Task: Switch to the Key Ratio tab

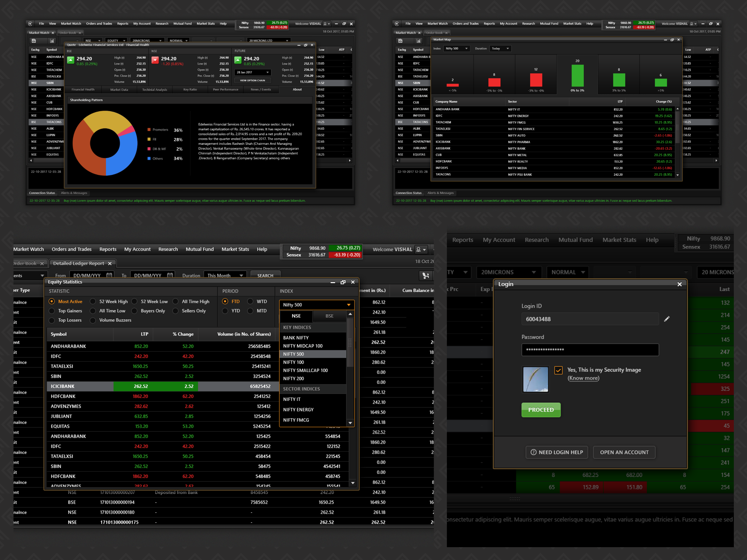Action: point(190,89)
